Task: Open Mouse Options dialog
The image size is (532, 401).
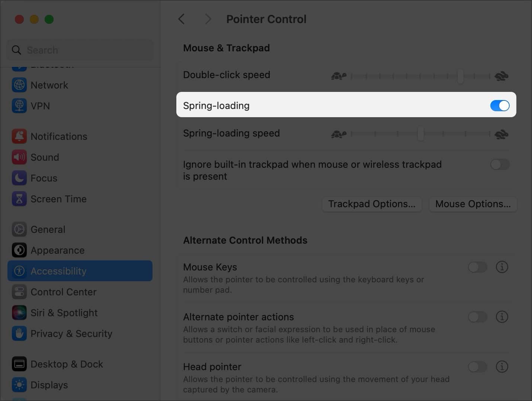Action: pos(473,204)
